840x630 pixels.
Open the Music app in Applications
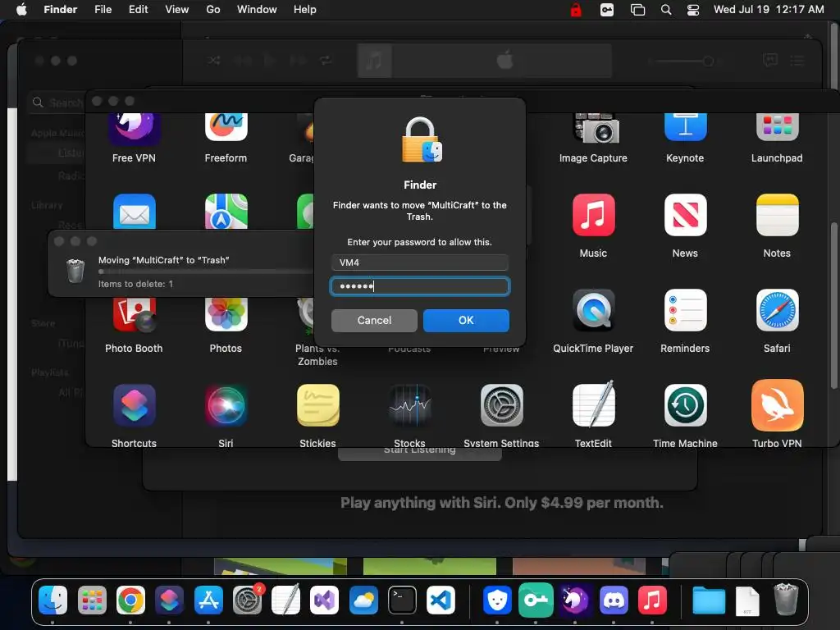(x=594, y=215)
